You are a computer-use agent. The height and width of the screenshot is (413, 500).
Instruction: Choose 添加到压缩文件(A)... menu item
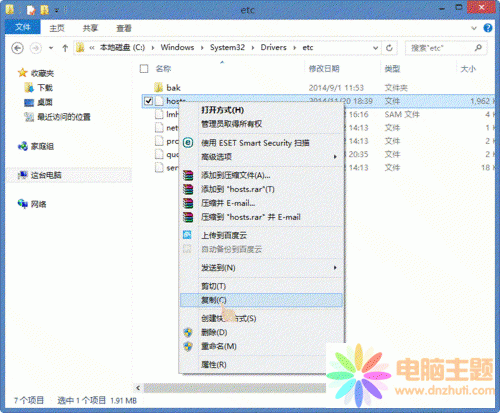tap(262, 175)
